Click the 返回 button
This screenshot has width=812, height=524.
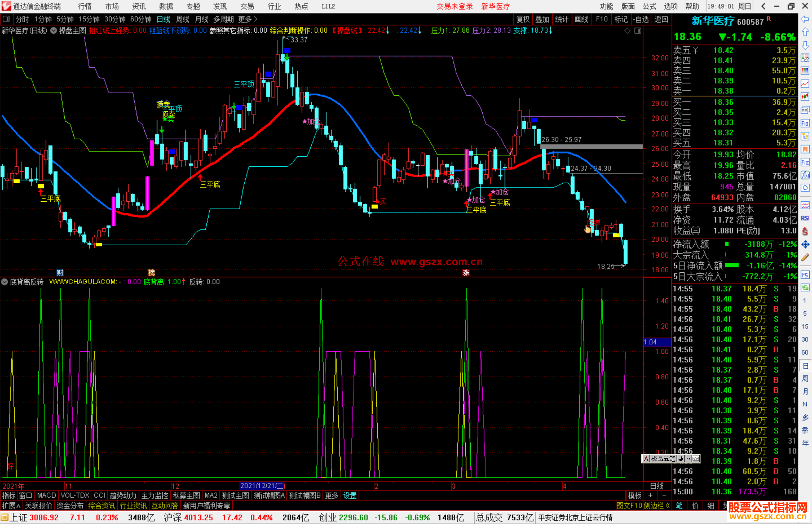point(661,19)
